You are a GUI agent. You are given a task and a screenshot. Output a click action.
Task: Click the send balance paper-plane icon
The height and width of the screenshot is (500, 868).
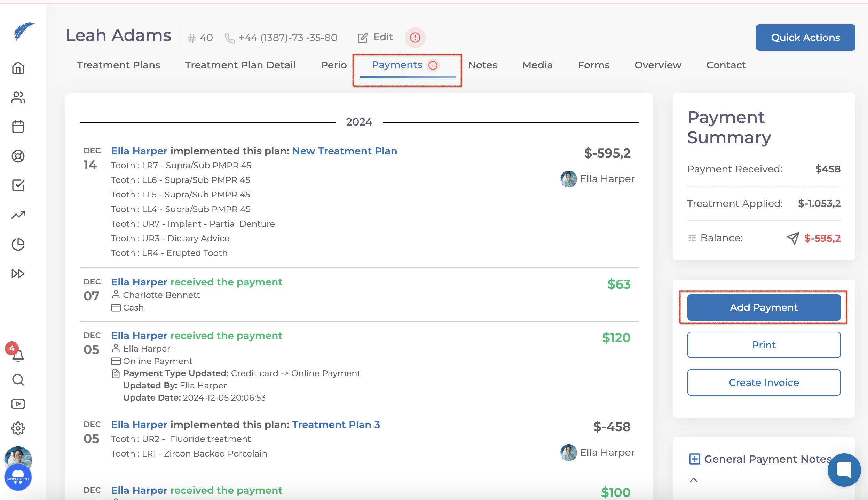(x=792, y=238)
